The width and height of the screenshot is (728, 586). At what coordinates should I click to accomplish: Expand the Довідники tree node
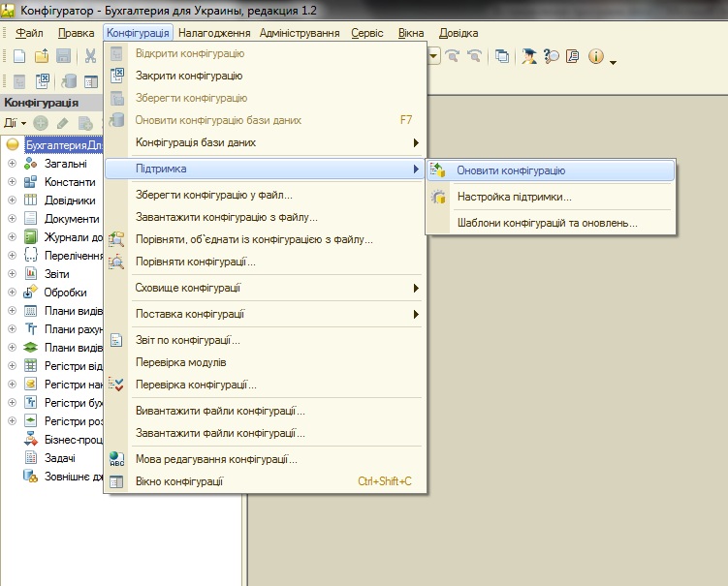click(12, 200)
